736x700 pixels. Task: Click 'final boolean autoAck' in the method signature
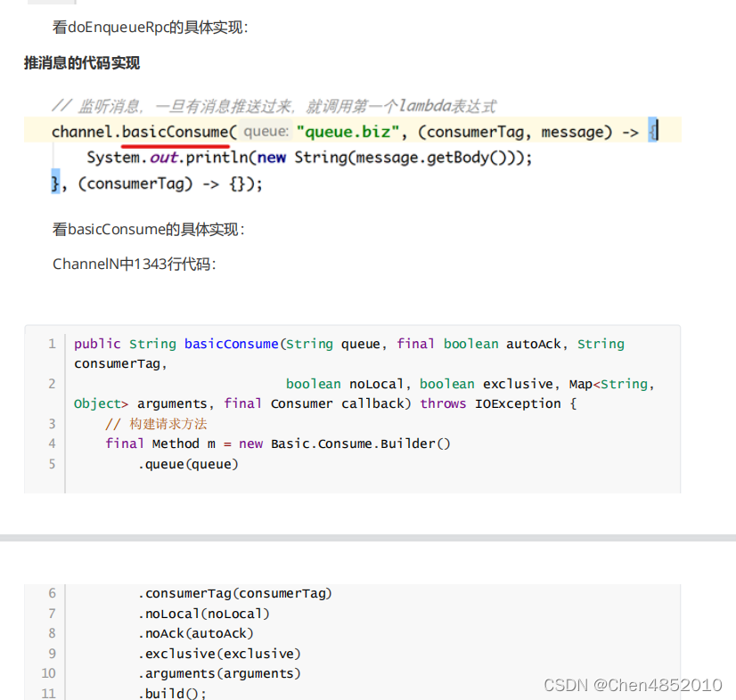[x=478, y=344]
